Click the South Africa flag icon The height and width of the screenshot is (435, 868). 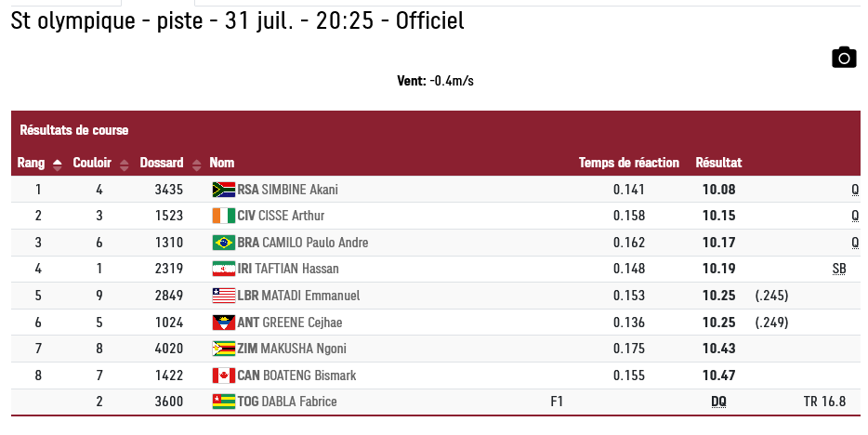224,190
